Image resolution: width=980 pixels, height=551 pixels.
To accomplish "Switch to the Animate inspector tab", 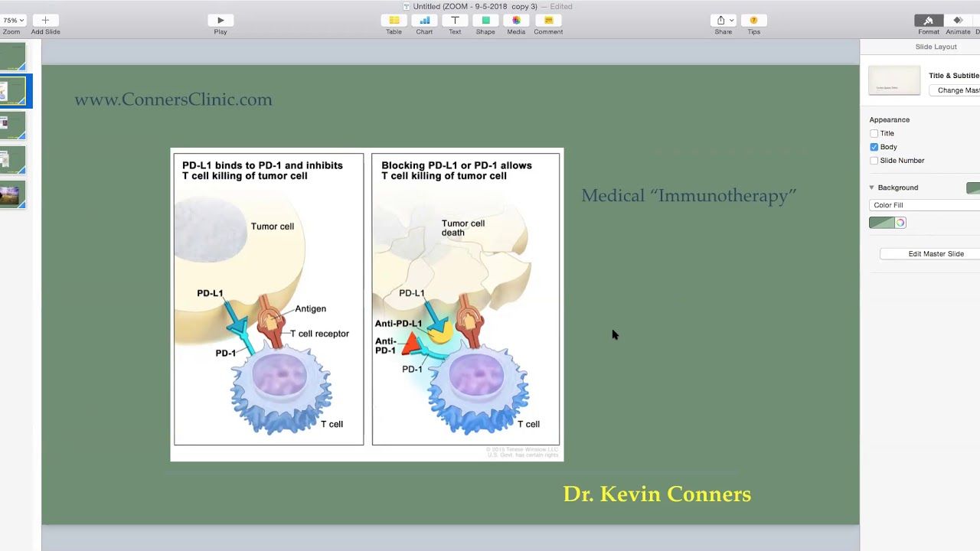I will tap(958, 21).
